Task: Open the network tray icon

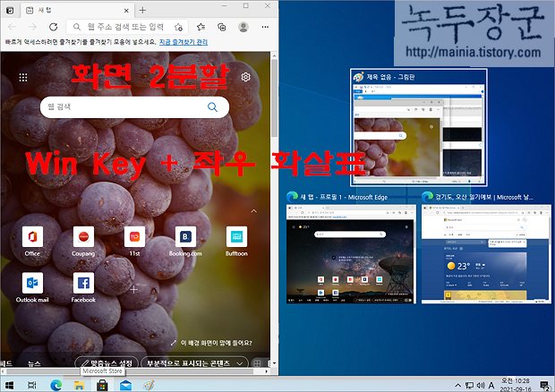Action: coord(469,385)
